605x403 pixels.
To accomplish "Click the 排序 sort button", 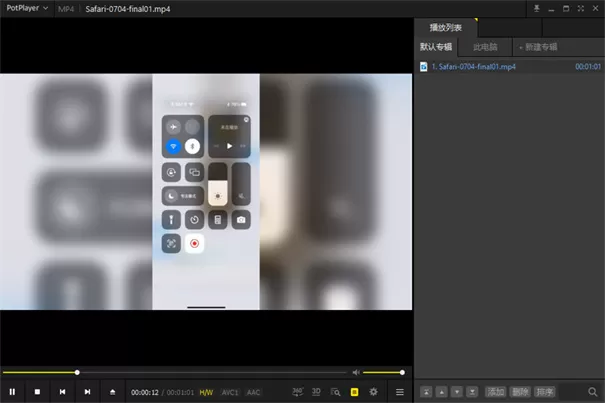I will coord(545,392).
